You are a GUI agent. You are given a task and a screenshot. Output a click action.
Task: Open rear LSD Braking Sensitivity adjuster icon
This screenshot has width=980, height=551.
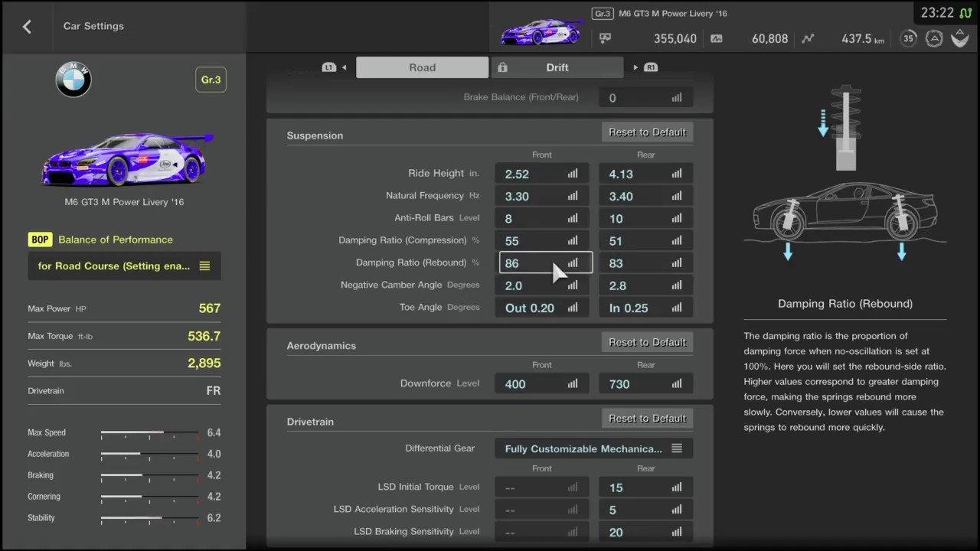coord(677,532)
